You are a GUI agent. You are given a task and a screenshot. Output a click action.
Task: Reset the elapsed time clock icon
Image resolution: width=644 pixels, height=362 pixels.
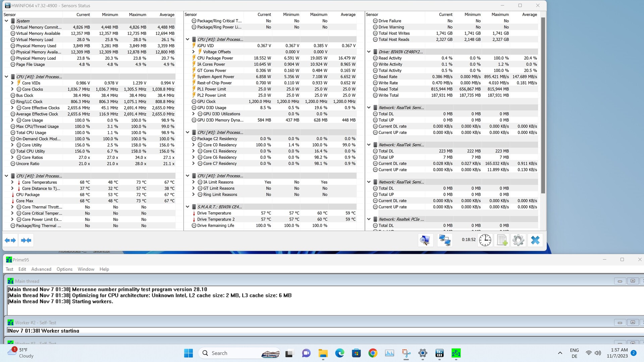pyautogui.click(x=485, y=240)
